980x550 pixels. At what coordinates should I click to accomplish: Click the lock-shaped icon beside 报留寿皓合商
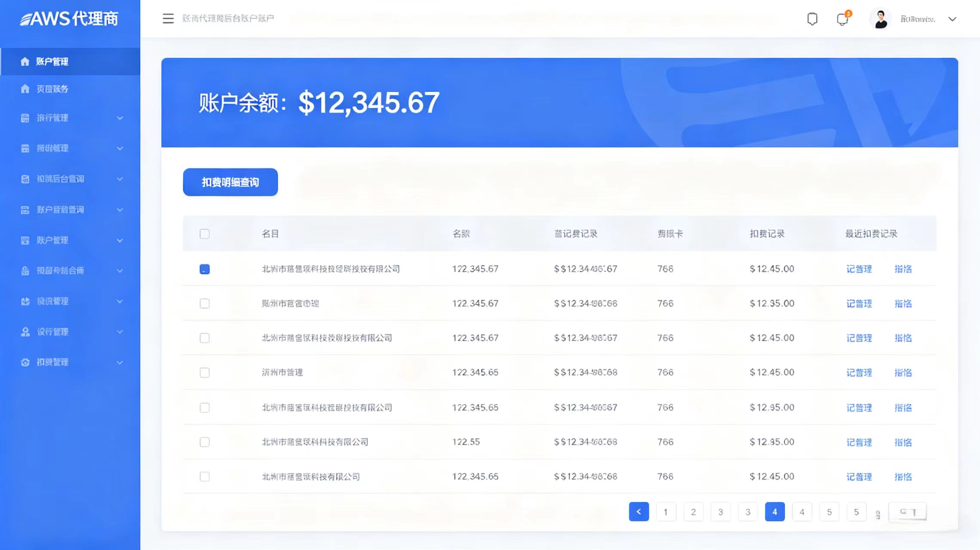tap(25, 271)
